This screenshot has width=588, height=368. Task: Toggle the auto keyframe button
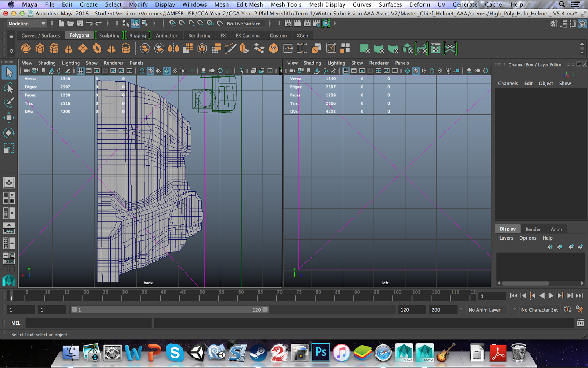click(567, 309)
